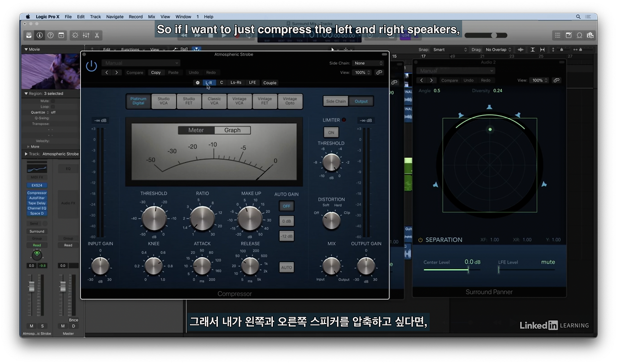Open the File menu
This screenshot has height=364, width=617.
click(x=68, y=17)
